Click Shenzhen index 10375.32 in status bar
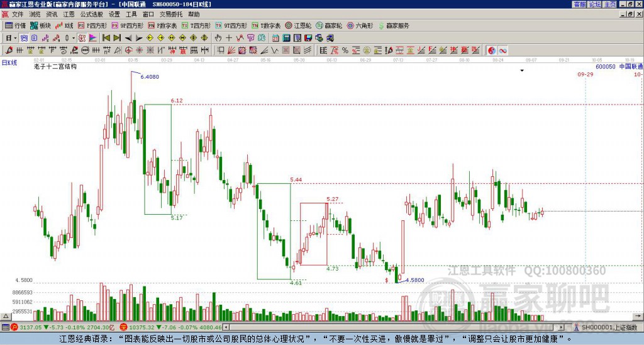 click(x=142, y=328)
